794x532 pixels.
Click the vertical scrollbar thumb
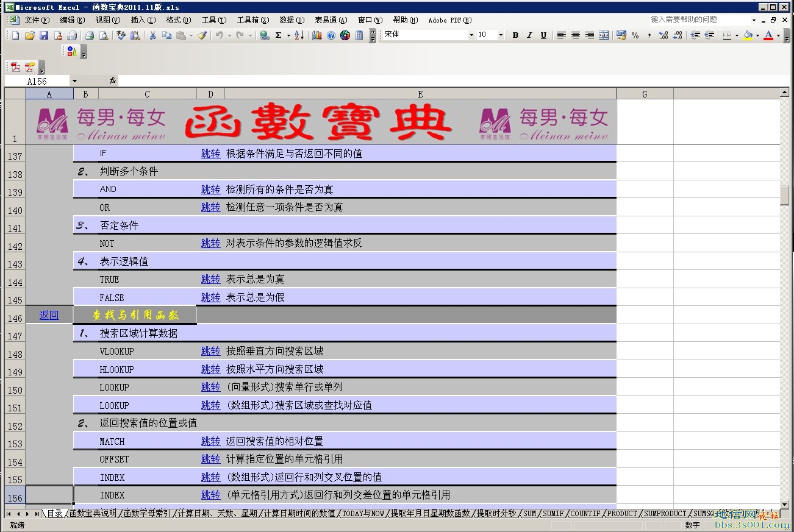click(x=785, y=195)
